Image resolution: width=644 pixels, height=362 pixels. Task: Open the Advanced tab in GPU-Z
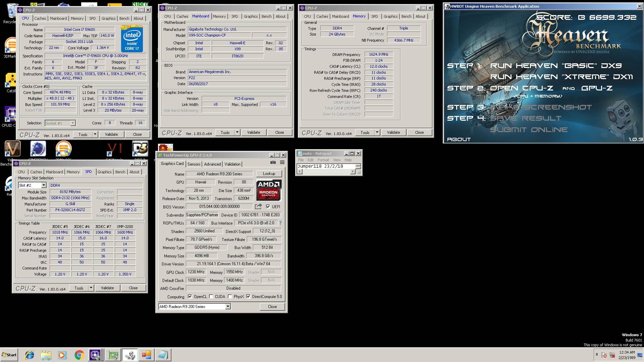tap(212, 164)
